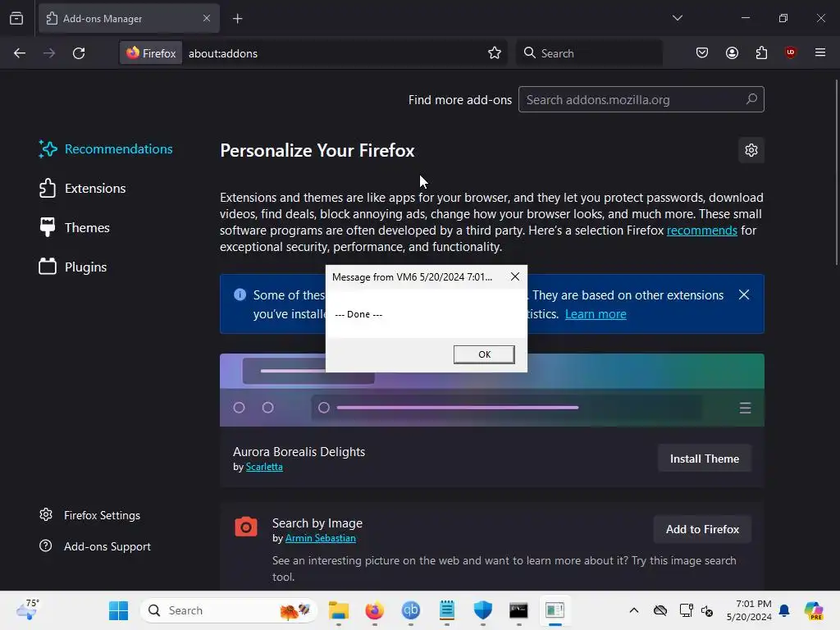Open the clock showing 7:01 PM
Image resolution: width=840 pixels, height=630 pixels.
click(x=749, y=610)
